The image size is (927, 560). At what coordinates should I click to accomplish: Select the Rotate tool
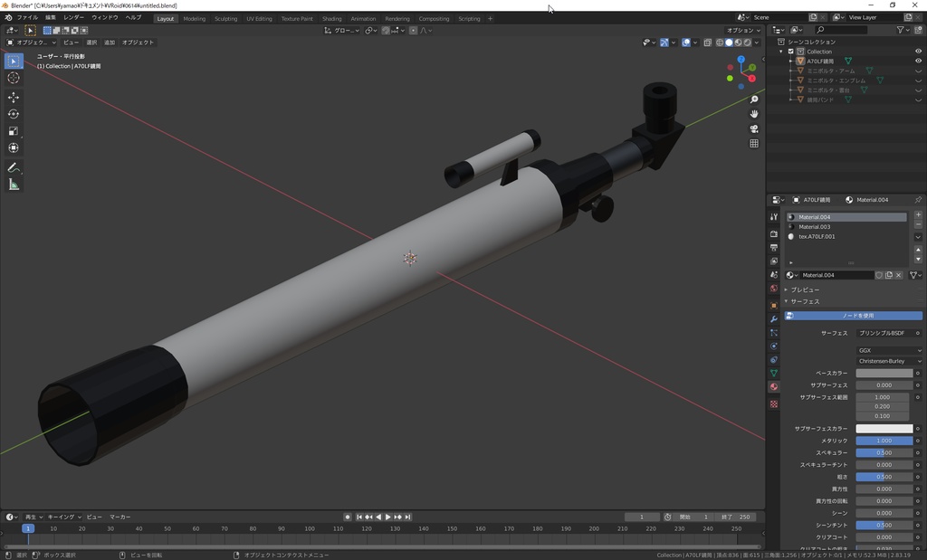[14, 114]
